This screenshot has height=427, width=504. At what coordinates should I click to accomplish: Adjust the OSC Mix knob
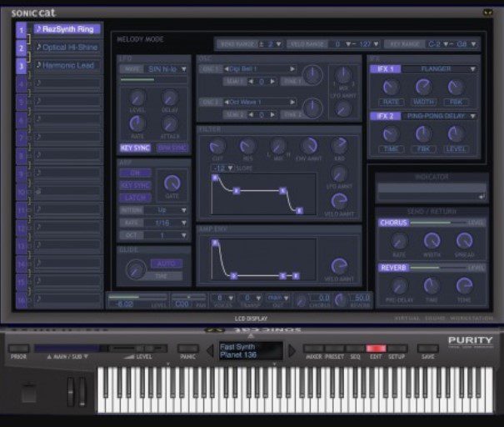coord(343,76)
